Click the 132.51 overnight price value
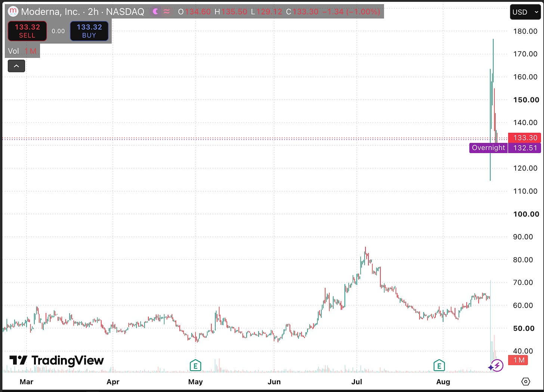The width and height of the screenshot is (544, 392). pos(525,148)
